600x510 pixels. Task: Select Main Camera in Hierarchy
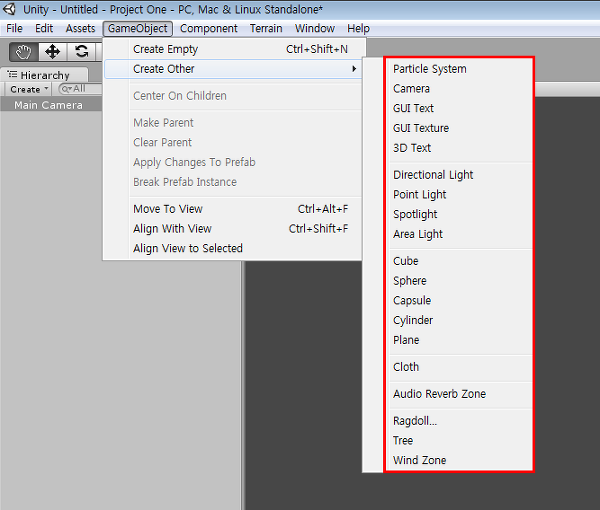coord(51,105)
